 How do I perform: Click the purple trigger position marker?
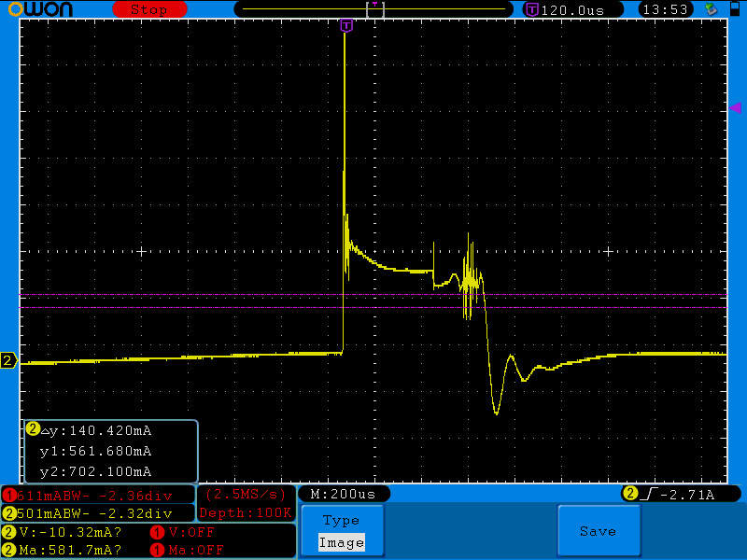(346, 26)
